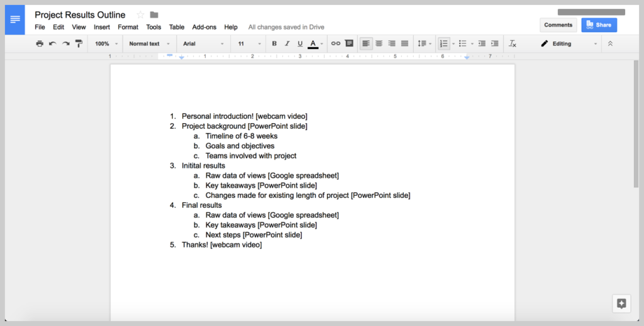The width and height of the screenshot is (644, 326).
Task: Open the Tools menu
Action: point(153,27)
